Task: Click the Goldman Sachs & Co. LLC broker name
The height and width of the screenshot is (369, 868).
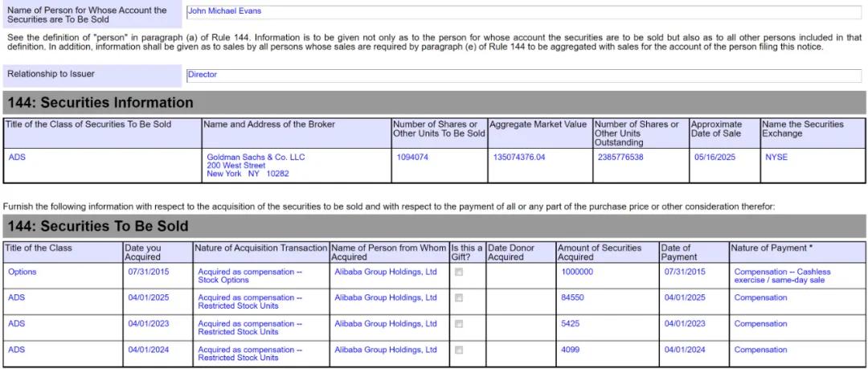Action: (256, 158)
